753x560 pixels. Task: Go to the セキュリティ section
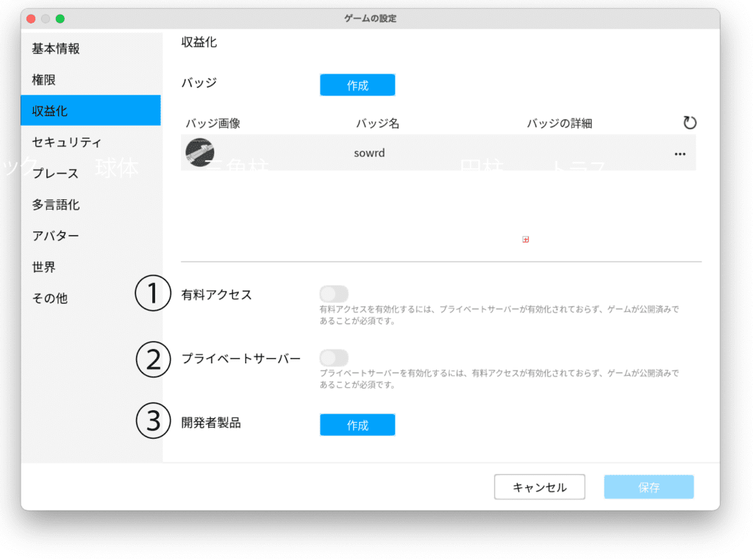pos(67,142)
